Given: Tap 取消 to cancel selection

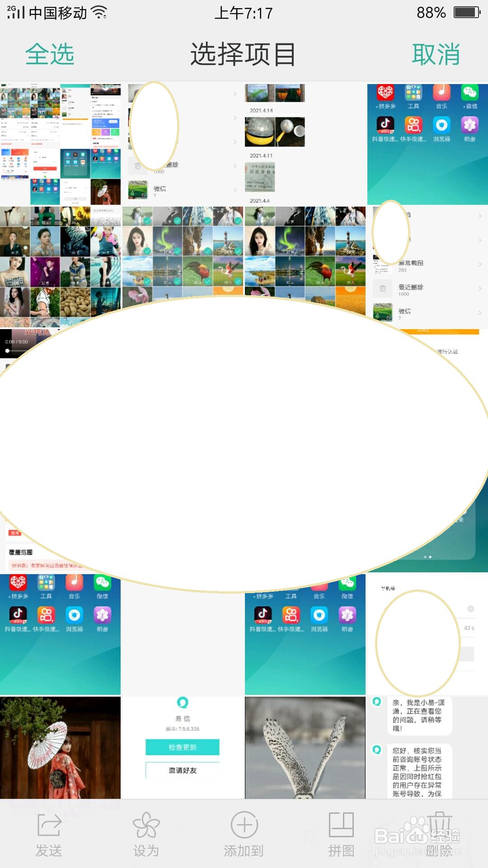Looking at the screenshot, I should point(436,55).
